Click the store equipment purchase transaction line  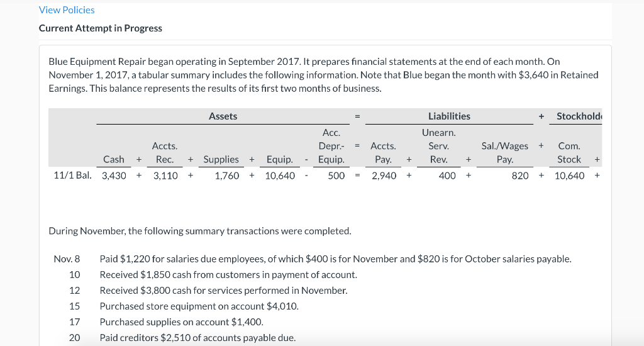click(199, 306)
